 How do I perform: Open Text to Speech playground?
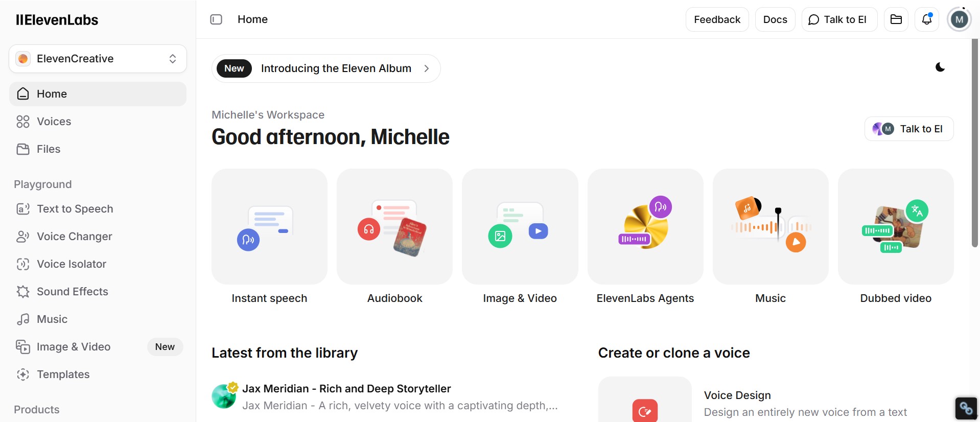coord(98,209)
